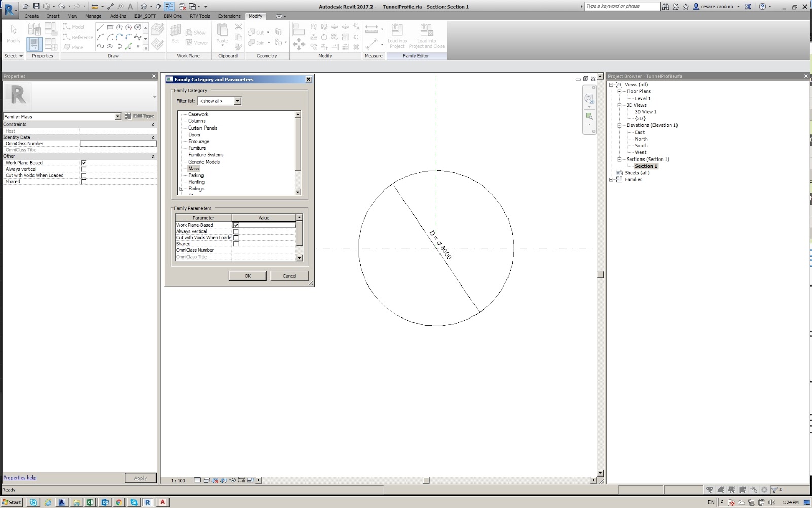Open the Properties help link

(20, 478)
